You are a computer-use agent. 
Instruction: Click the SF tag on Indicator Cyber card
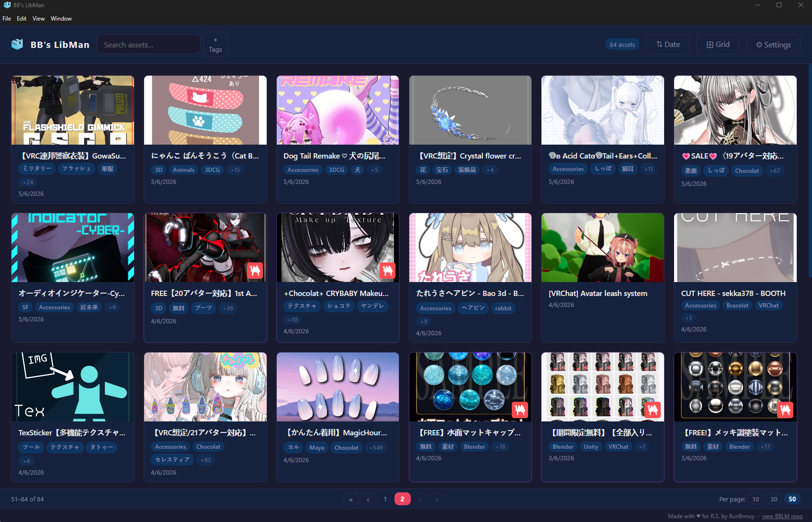point(25,307)
